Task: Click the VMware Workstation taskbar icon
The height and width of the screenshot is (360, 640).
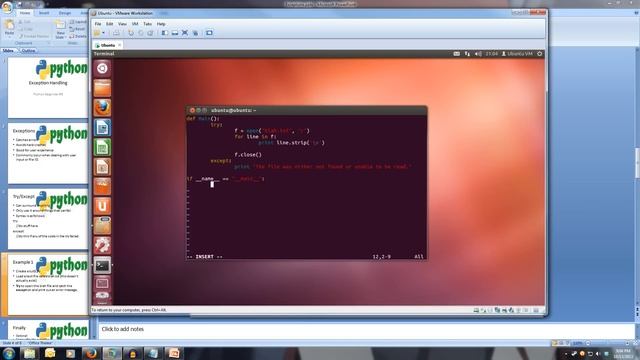Action: coord(112,353)
